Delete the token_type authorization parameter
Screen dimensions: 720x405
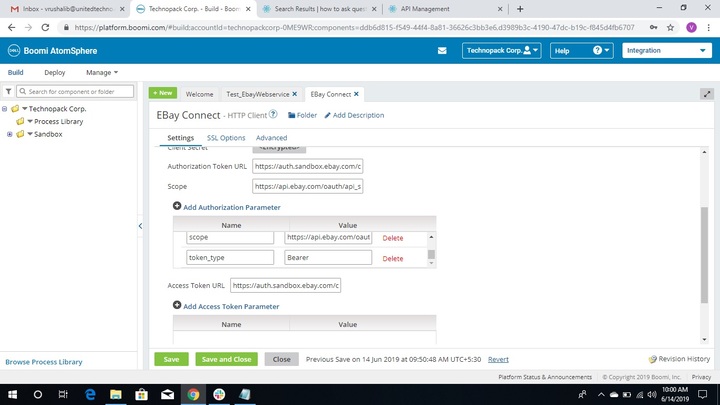point(392,258)
